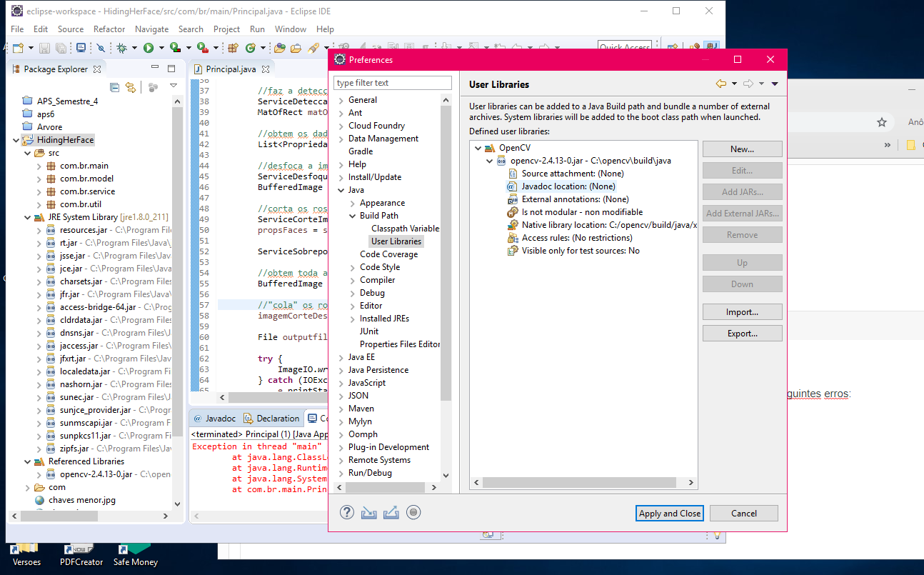Select Native library location row
The image size is (924, 575).
(x=601, y=225)
